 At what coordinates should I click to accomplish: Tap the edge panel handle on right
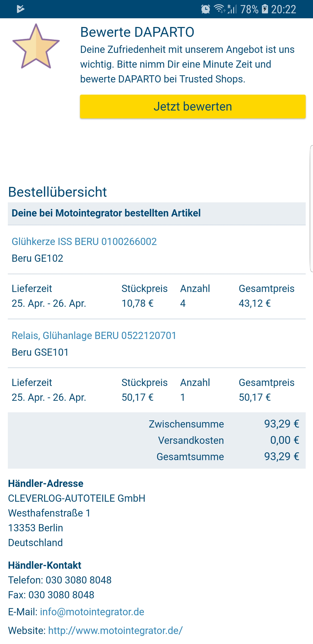point(311,208)
